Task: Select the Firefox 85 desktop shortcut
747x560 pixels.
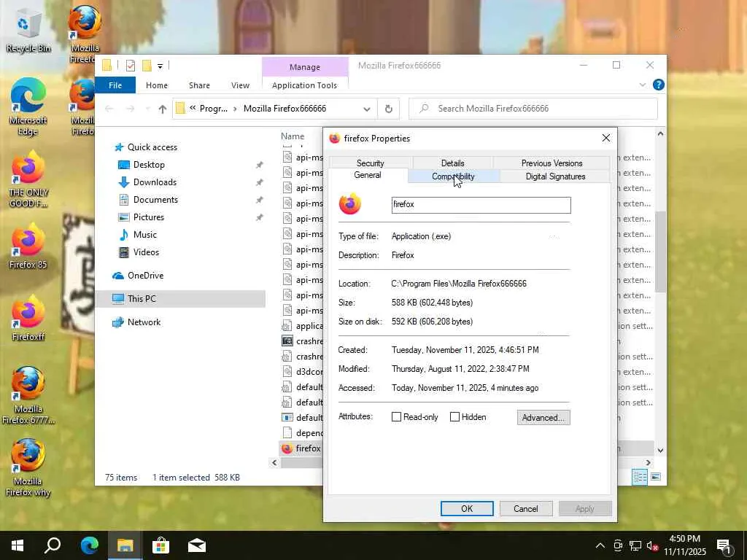Action: (x=28, y=246)
